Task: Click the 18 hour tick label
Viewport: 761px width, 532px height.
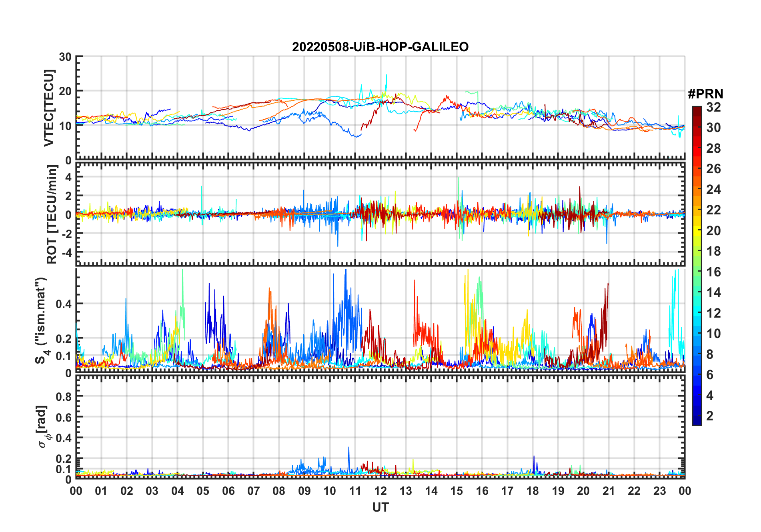Action: pyautogui.click(x=533, y=491)
